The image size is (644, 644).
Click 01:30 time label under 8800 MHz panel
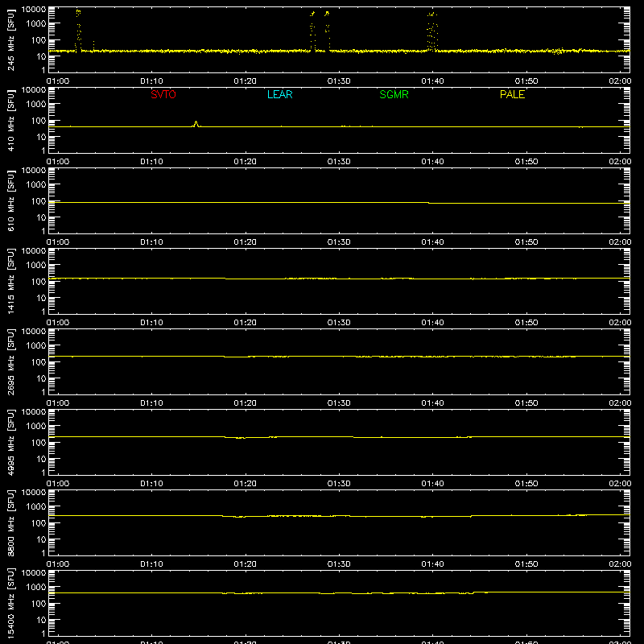(x=339, y=564)
